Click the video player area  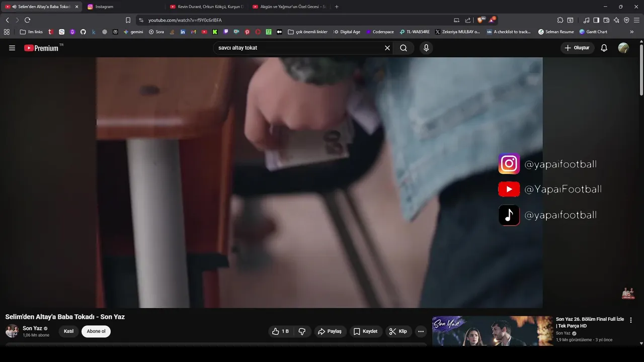coord(319,182)
